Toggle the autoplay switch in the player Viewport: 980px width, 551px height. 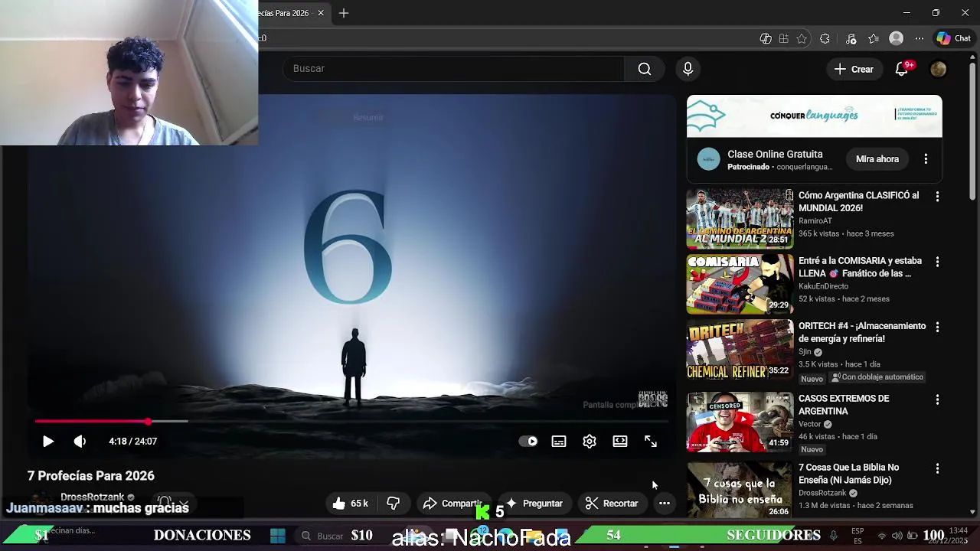[528, 442]
